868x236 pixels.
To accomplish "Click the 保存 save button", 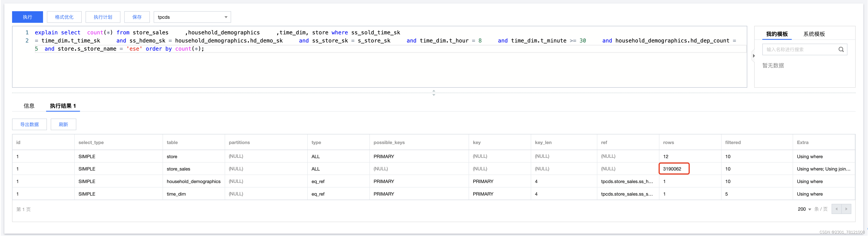I will (x=137, y=17).
